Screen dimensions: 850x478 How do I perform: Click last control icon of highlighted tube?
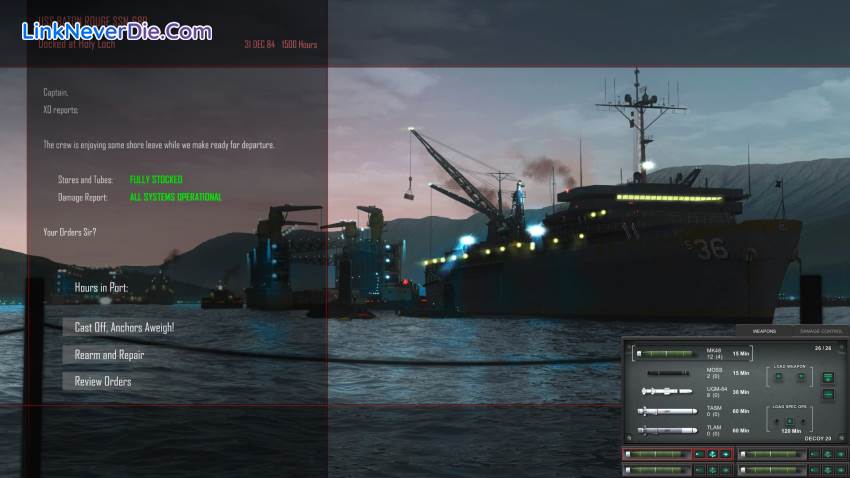[x=725, y=454]
